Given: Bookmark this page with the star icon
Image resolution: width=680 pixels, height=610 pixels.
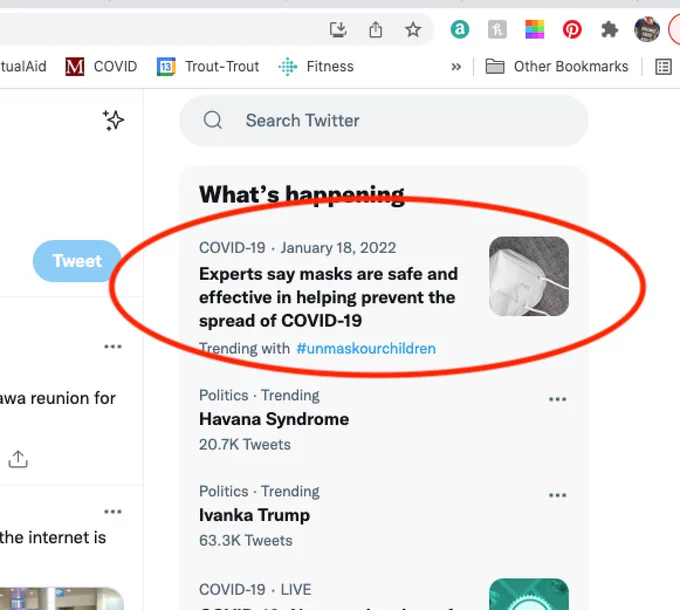Looking at the screenshot, I should point(413,30).
